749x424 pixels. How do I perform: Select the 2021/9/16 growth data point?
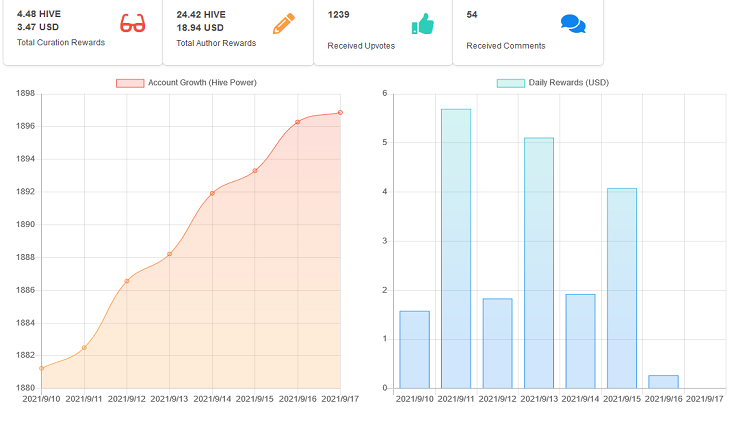pos(298,122)
